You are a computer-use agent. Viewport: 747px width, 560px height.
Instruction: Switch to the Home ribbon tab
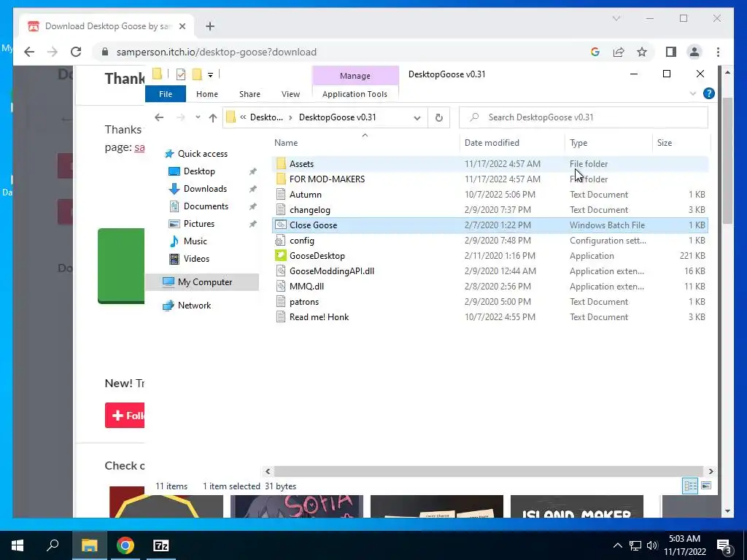tap(206, 94)
